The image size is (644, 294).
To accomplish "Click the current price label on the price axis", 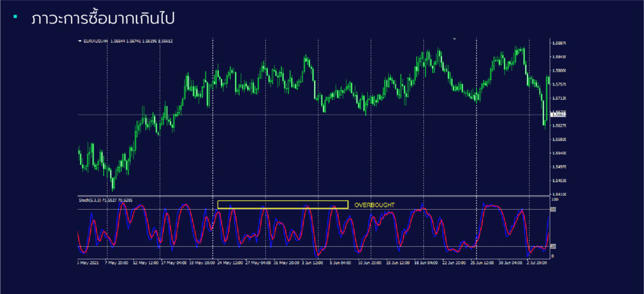I will (558, 115).
